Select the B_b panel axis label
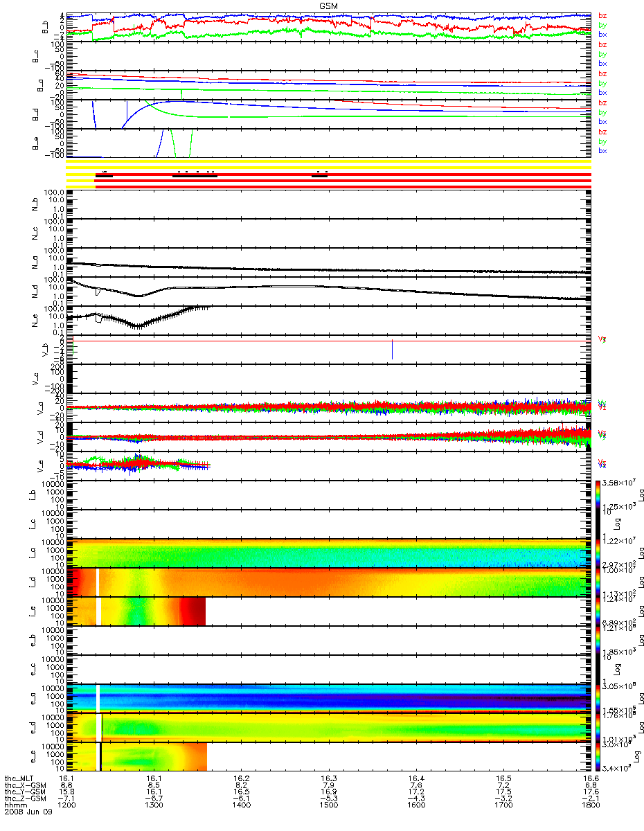 45,26
